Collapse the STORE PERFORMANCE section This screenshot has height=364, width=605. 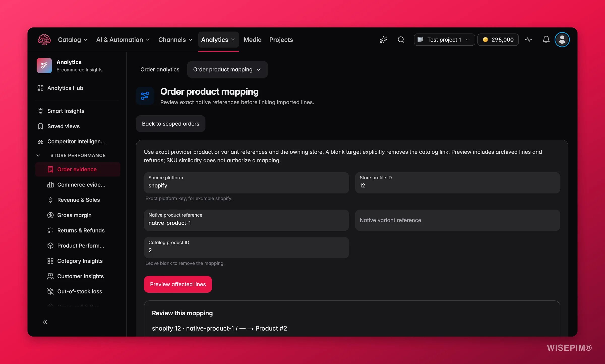38,155
